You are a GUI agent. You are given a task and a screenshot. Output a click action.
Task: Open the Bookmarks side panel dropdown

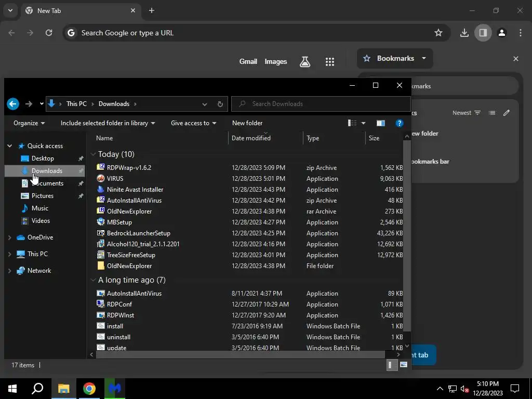(x=395, y=58)
